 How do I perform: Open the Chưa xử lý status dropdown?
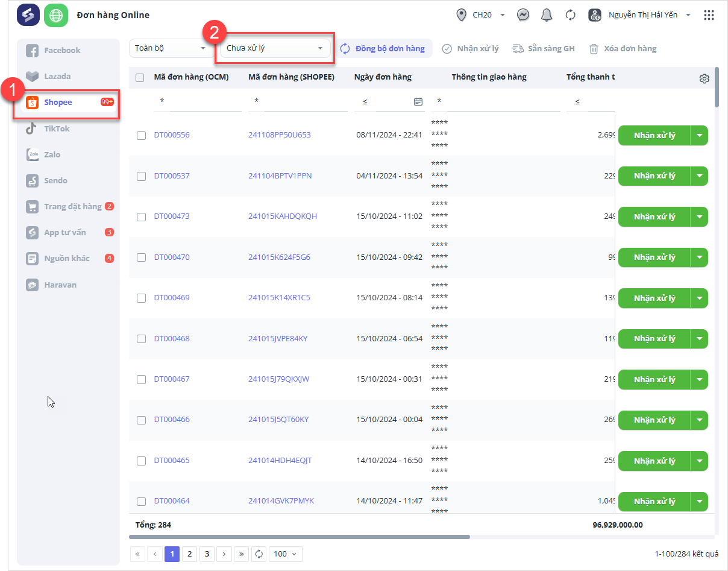tap(275, 48)
